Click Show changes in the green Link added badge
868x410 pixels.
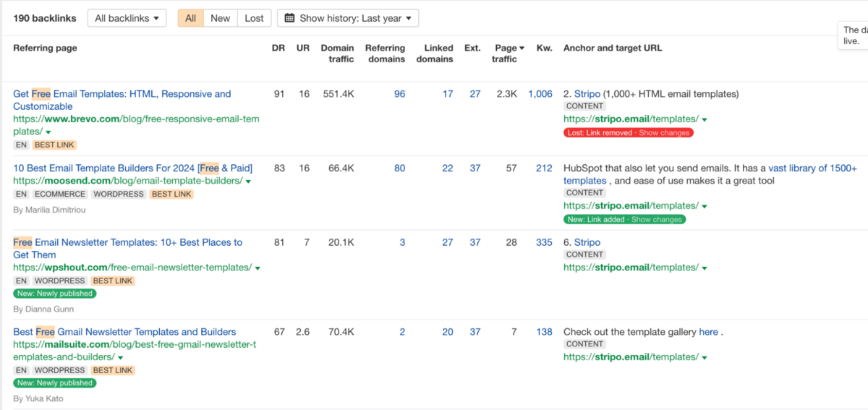[x=657, y=219]
